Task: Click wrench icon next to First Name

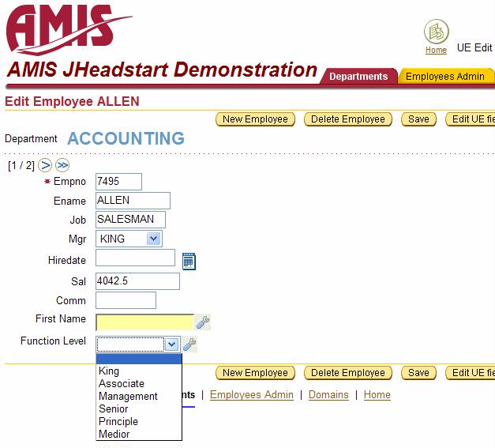Action: point(203,322)
